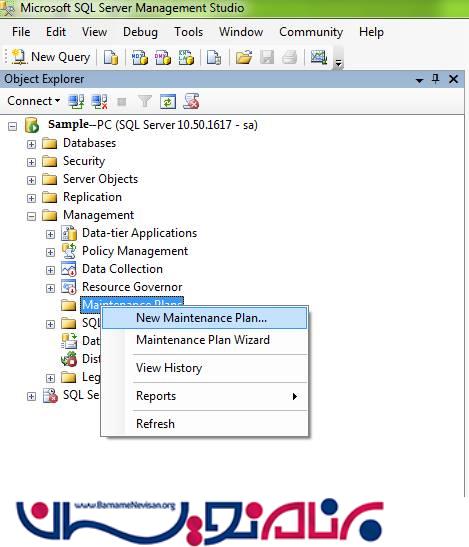This screenshot has height=547, width=469.
Task: Click the Maintenance Plans folder icon
Action: tap(68, 306)
